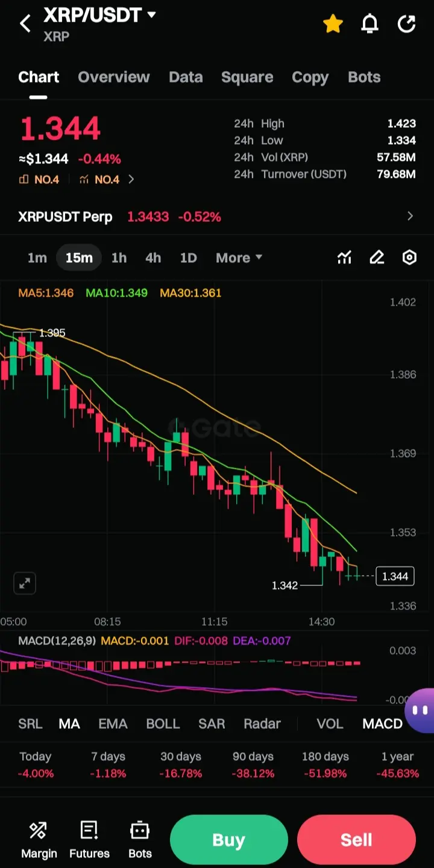Open trading Bots at bottom bar
This screenshot has height=868, width=434.
click(x=140, y=840)
